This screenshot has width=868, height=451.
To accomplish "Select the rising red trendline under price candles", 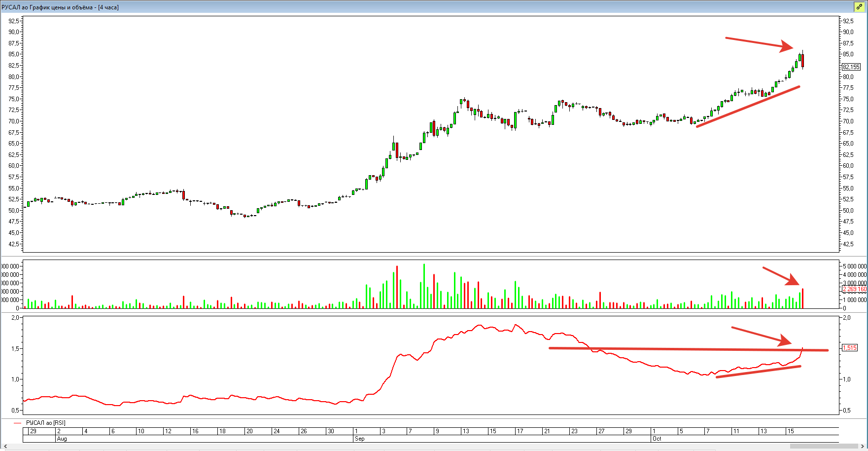I will click(748, 107).
